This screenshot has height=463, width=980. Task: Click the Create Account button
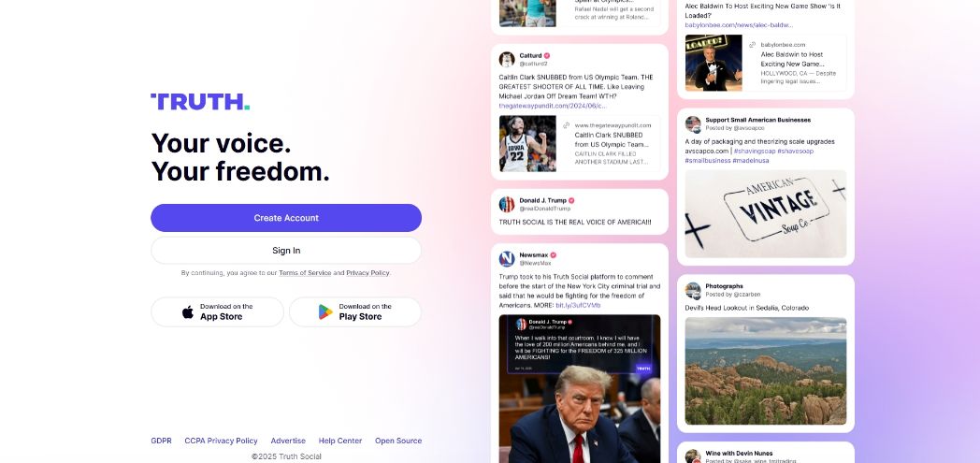point(286,218)
